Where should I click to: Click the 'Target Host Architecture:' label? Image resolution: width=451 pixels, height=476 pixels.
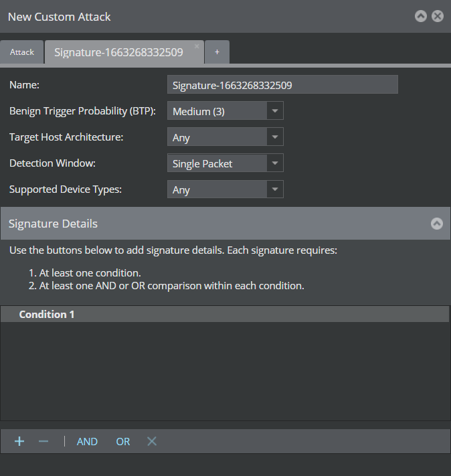coord(66,137)
